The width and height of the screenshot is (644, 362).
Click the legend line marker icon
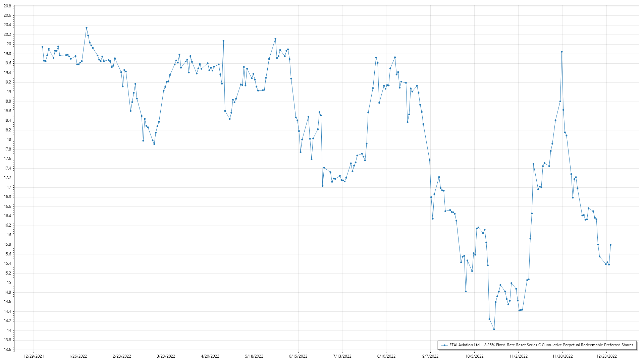[x=444, y=345]
